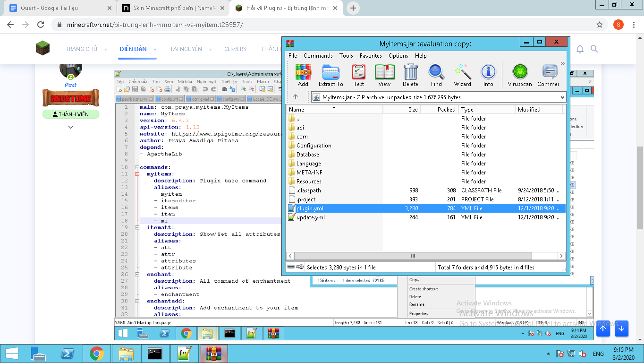This screenshot has width=644, height=363.
Task: Open the DIỄN ĐÀN forum link
Action: point(133,49)
